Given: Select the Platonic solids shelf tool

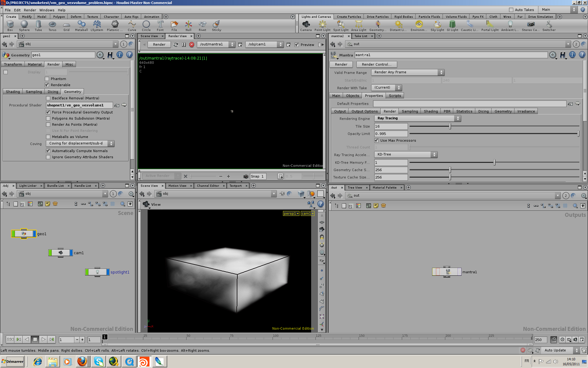Looking at the screenshot, I should 115,26.
